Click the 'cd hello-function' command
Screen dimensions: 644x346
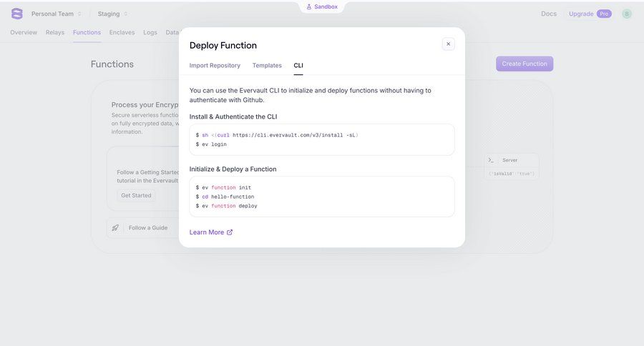tap(225, 197)
